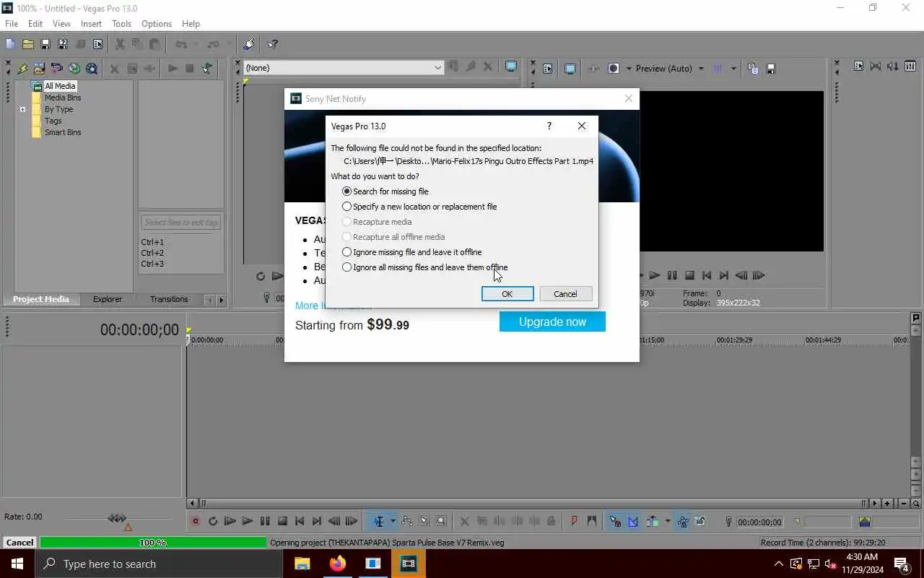This screenshot has width=924, height=578.
Task: Select the Zoom Edit tool magnifier
Action: (x=442, y=521)
